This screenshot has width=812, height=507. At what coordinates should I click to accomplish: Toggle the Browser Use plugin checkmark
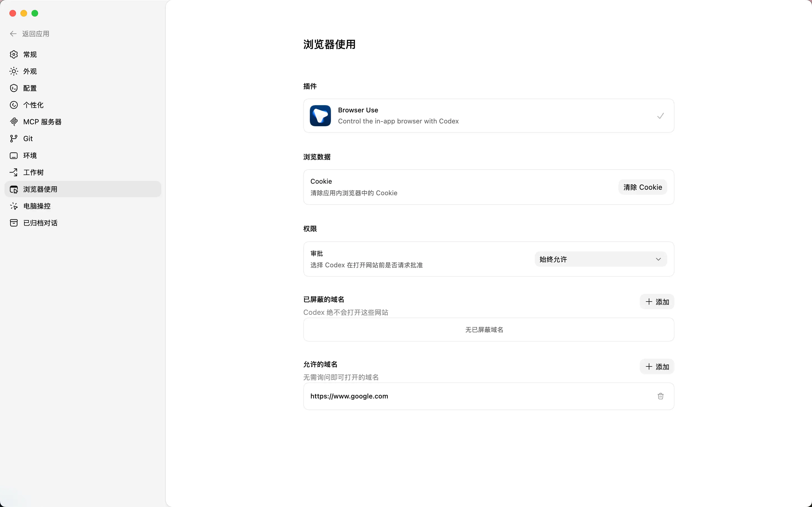[x=660, y=116]
